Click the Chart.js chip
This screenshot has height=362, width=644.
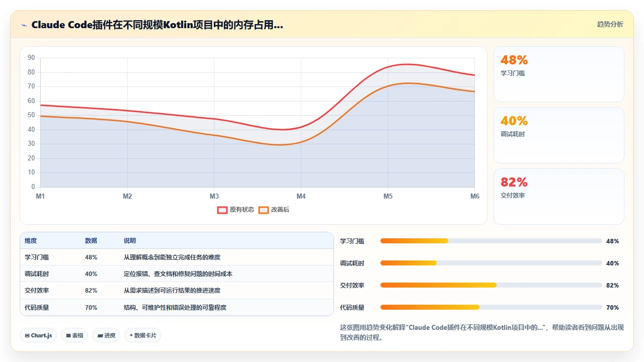(x=38, y=335)
